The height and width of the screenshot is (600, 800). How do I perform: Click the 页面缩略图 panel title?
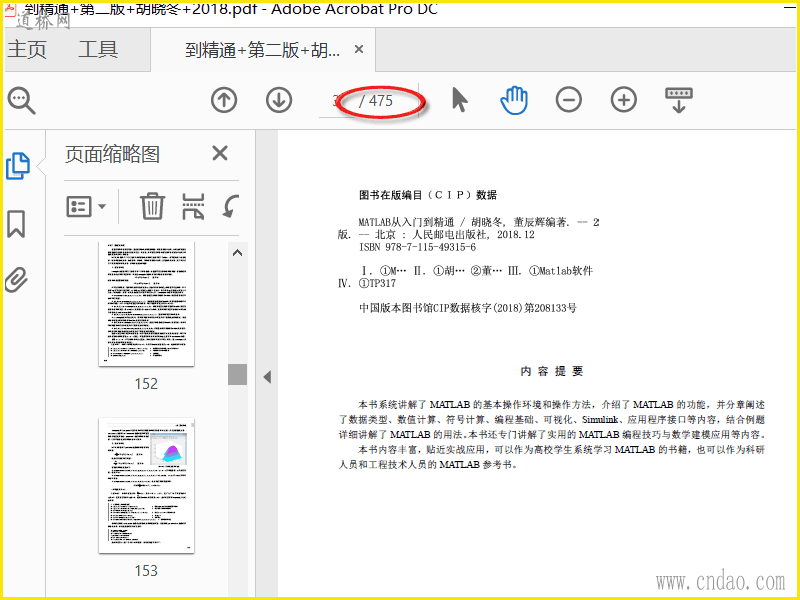(112, 154)
